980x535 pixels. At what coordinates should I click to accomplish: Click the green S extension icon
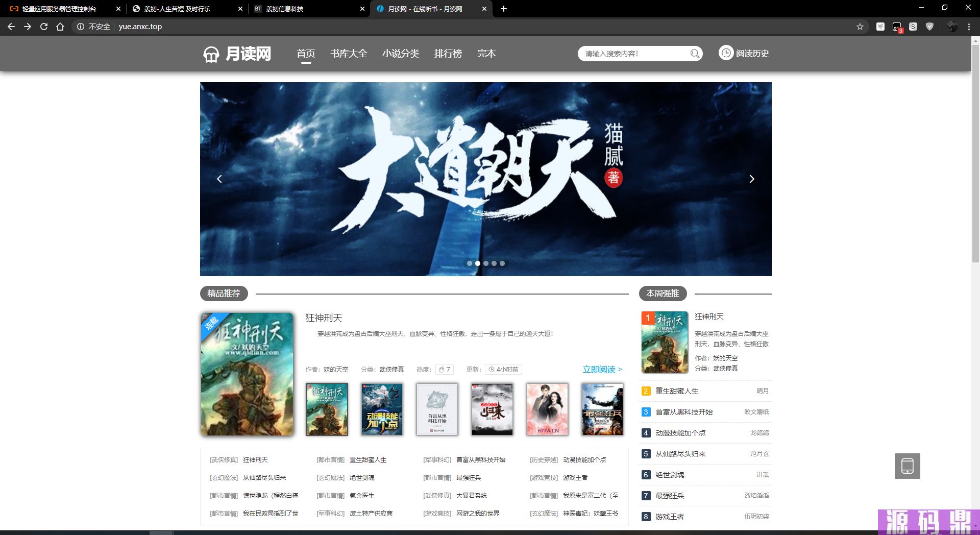[913, 27]
